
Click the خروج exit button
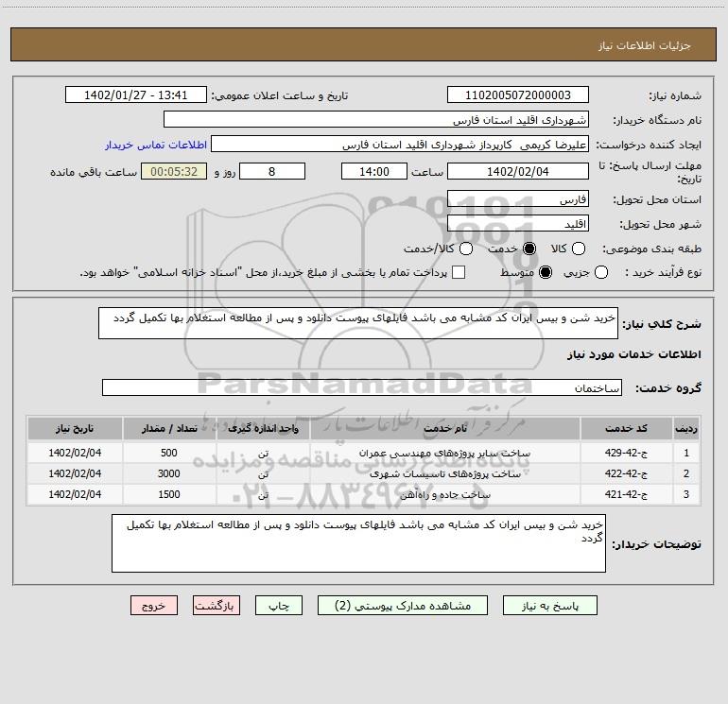tap(154, 606)
